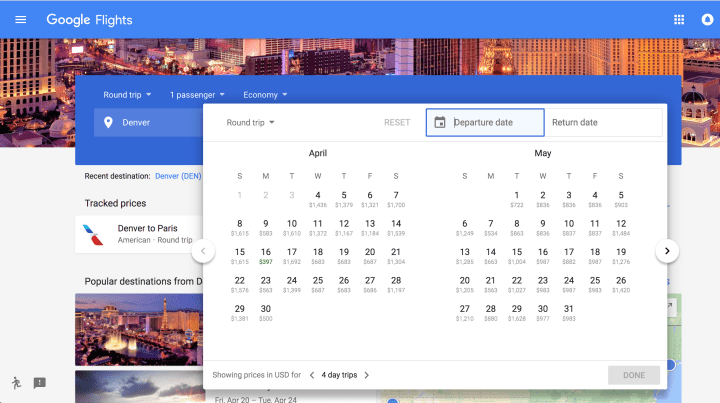Select May 5 in the calendar

coord(621,199)
